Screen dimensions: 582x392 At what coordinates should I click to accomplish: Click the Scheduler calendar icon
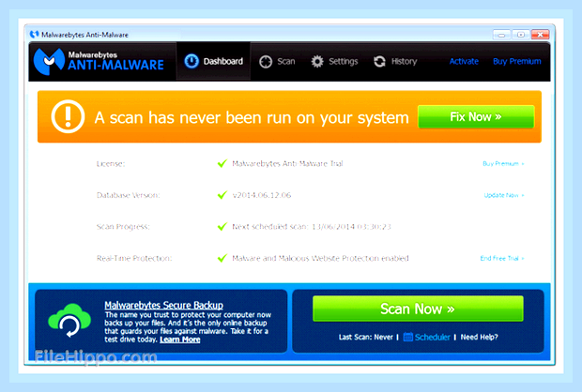tap(407, 337)
